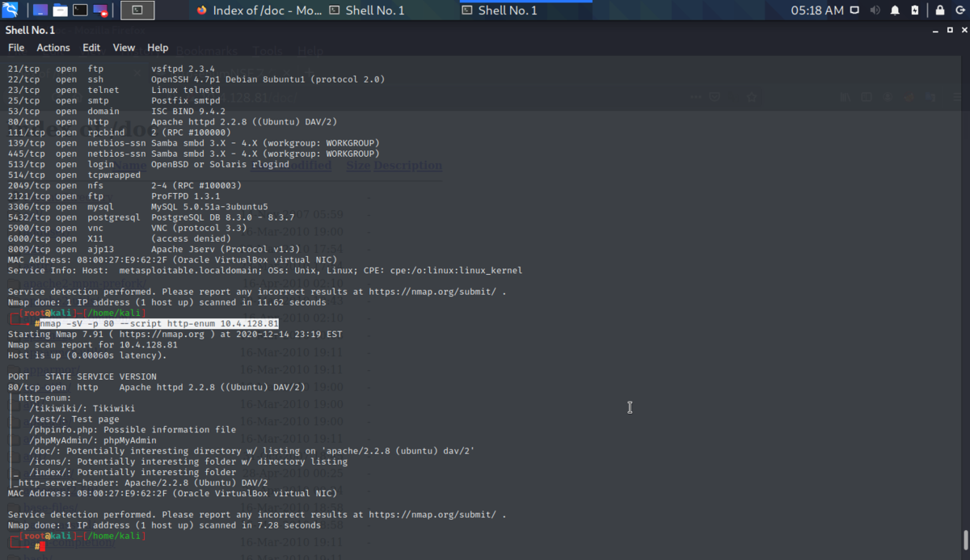
Task: Open the notifications bell icon
Action: pyautogui.click(x=895, y=11)
